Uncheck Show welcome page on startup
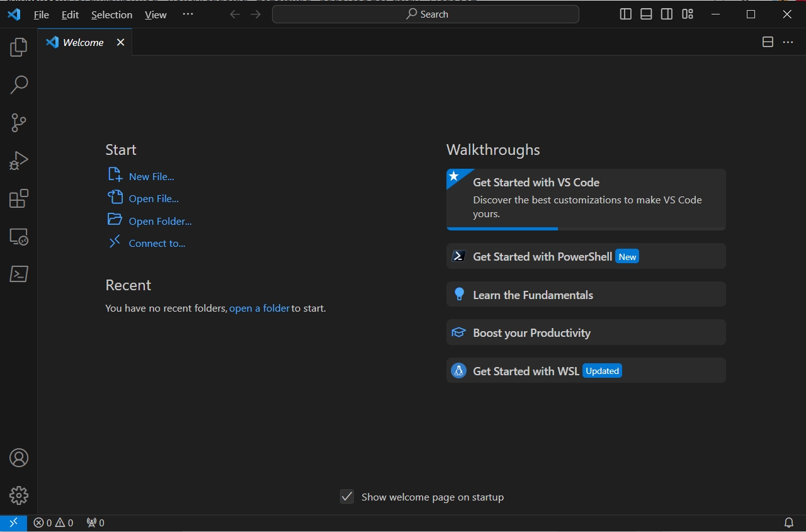Viewport: 806px width, 532px height. pos(347,497)
